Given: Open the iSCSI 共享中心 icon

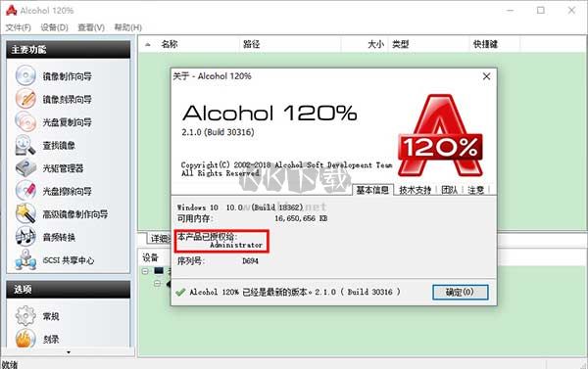Looking at the screenshot, I should [25, 259].
